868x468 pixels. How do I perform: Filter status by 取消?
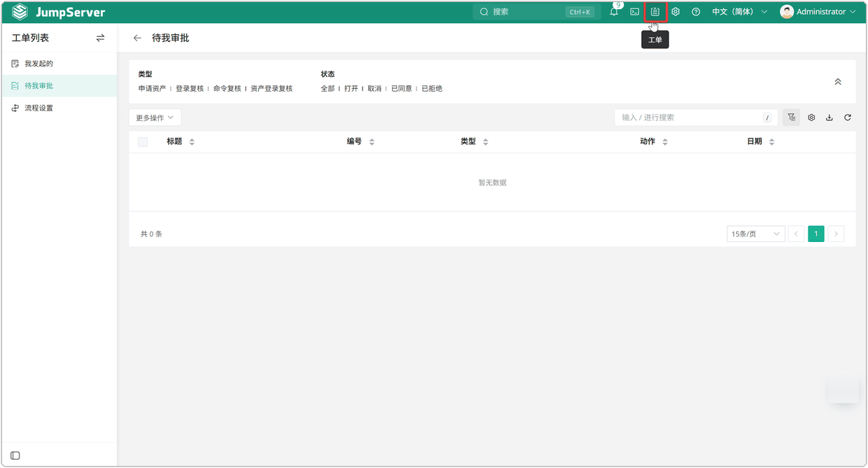374,89
